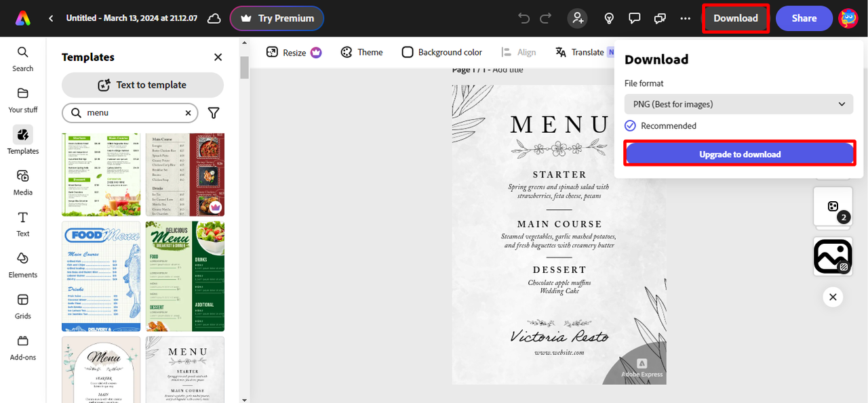
Task: Select the blue Food Menu fish template
Action: pos(101,276)
